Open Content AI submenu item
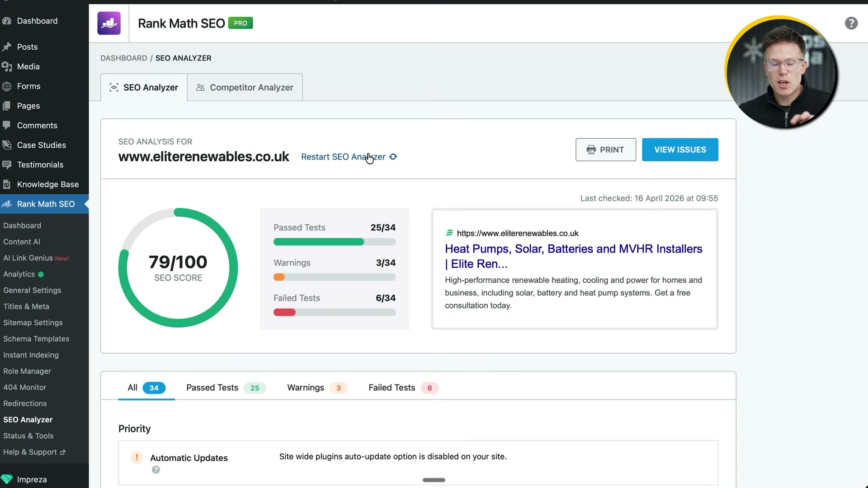The image size is (868, 488). coord(22,242)
